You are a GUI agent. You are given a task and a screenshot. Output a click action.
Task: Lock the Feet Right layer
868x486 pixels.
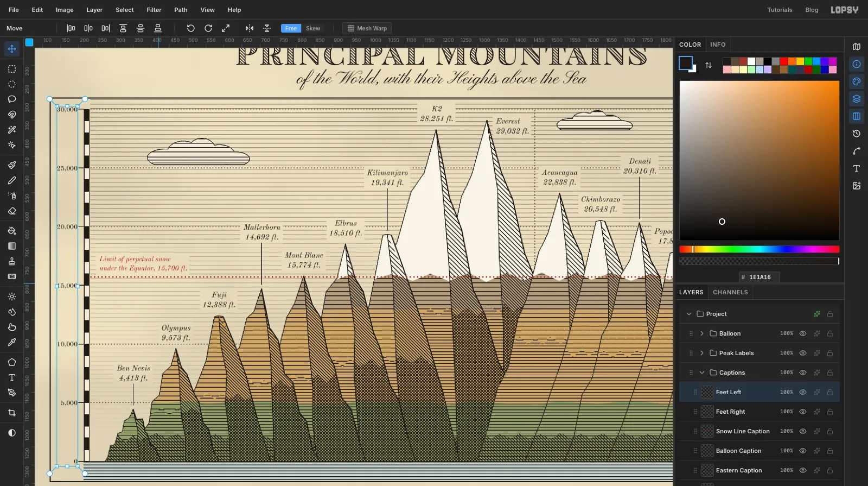830,412
